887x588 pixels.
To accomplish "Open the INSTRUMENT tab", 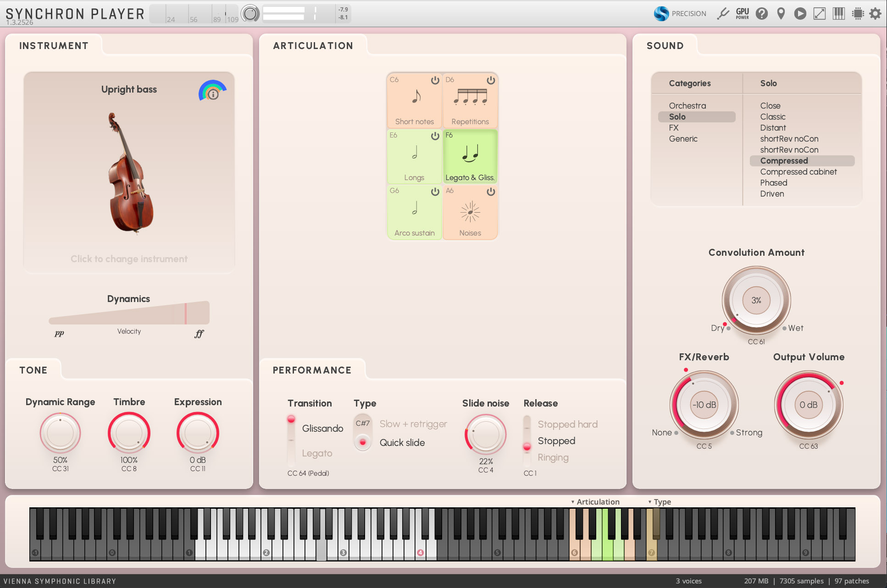I will 54,46.
